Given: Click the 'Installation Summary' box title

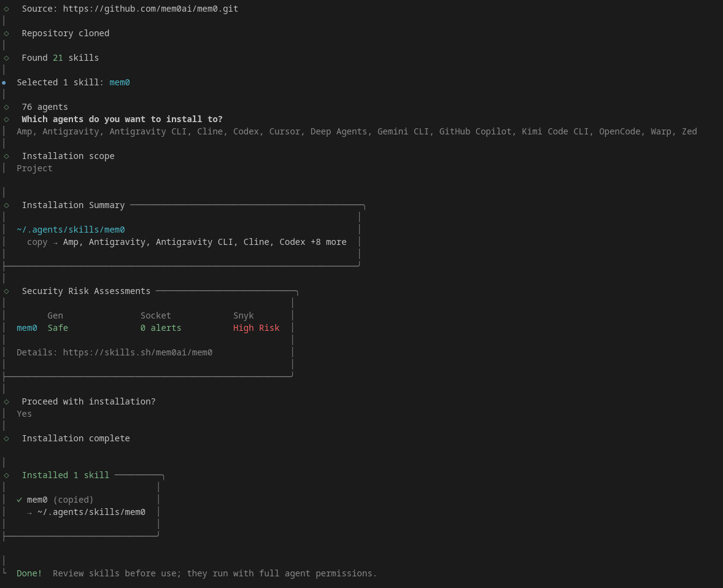Looking at the screenshot, I should tap(73, 205).
